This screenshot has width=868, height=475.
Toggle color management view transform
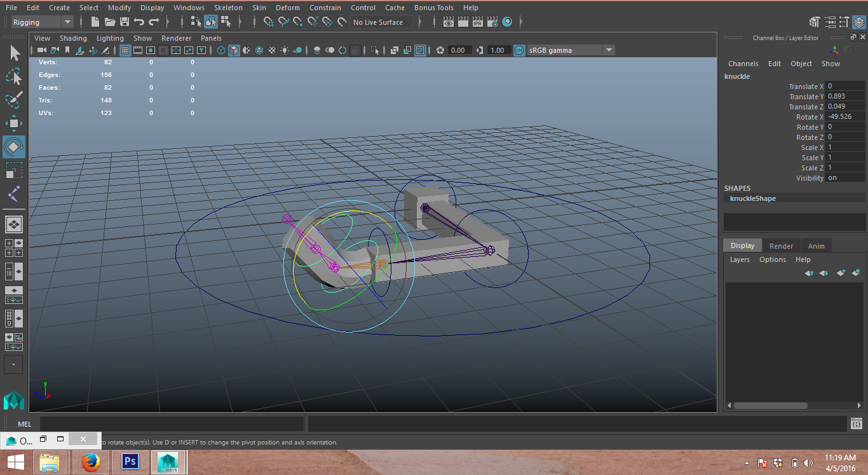click(519, 50)
